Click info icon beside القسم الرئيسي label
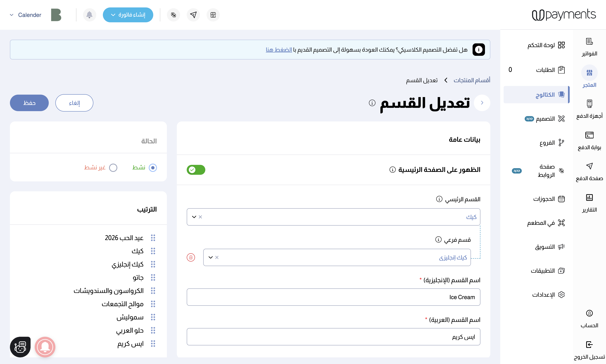Image resolution: width=606 pixels, height=364 pixels. (x=439, y=199)
